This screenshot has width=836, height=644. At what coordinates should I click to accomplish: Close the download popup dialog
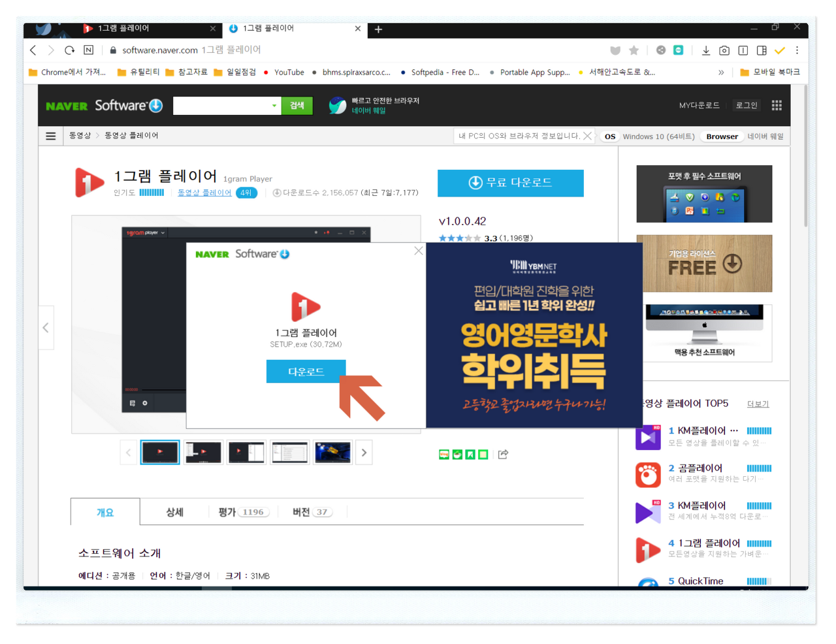click(419, 251)
